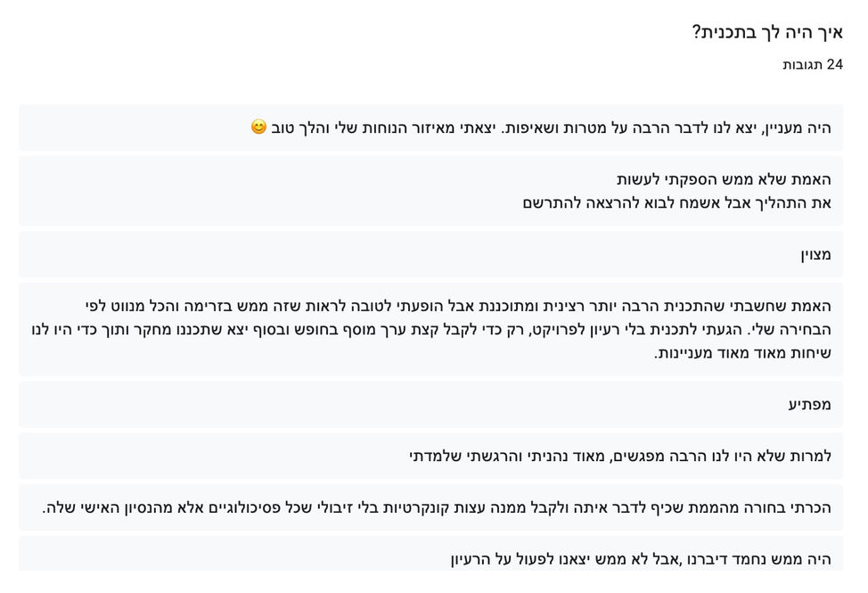Select the line האמת שלא ממש הספקתי לעשות

click(724, 179)
